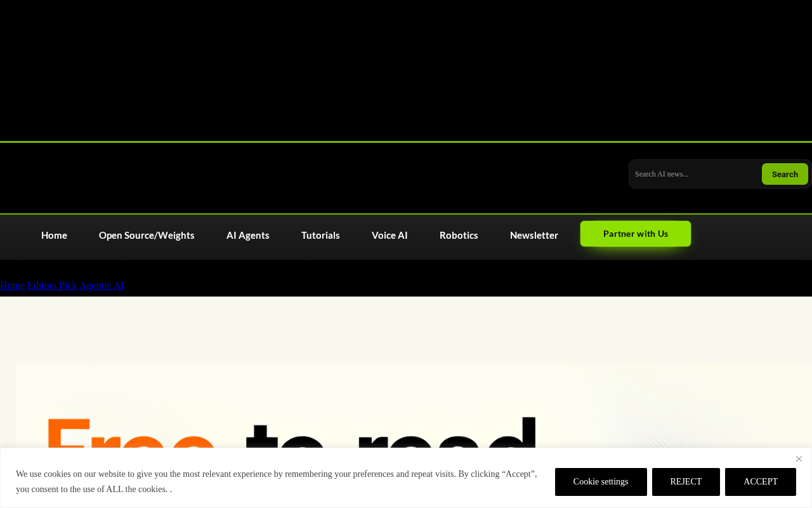This screenshot has height=508, width=812.
Task: Select Voice AI in navigation bar
Action: pyautogui.click(x=390, y=235)
